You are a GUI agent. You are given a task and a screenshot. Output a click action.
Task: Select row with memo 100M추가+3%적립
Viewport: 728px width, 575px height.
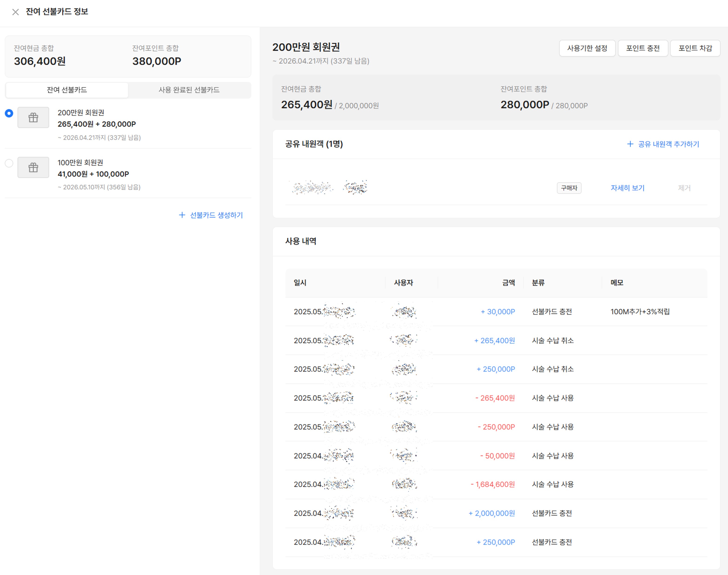640,311
